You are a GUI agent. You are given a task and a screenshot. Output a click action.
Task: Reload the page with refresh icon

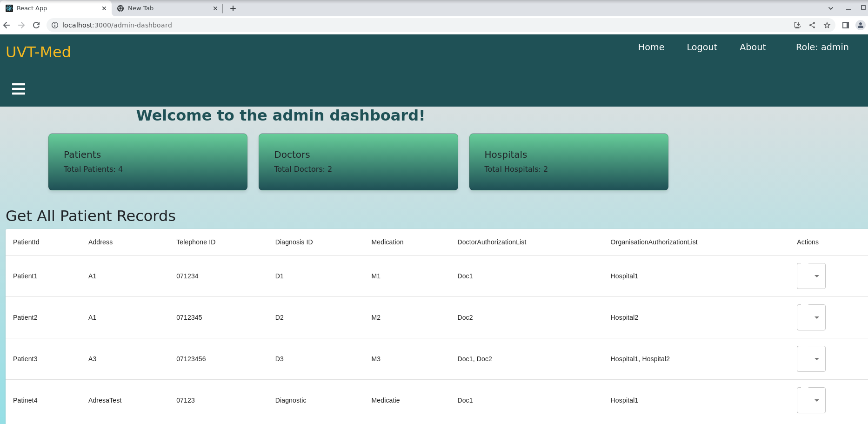point(36,25)
